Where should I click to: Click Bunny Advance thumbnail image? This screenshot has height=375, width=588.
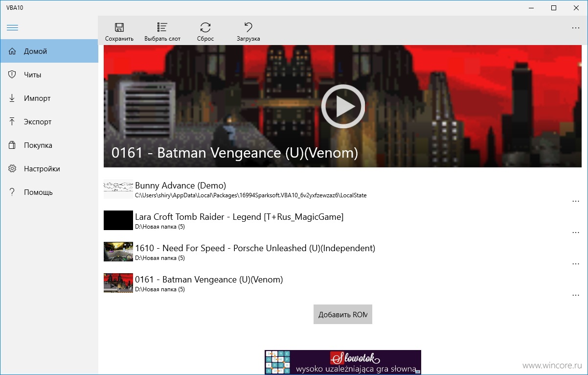pyautogui.click(x=118, y=189)
